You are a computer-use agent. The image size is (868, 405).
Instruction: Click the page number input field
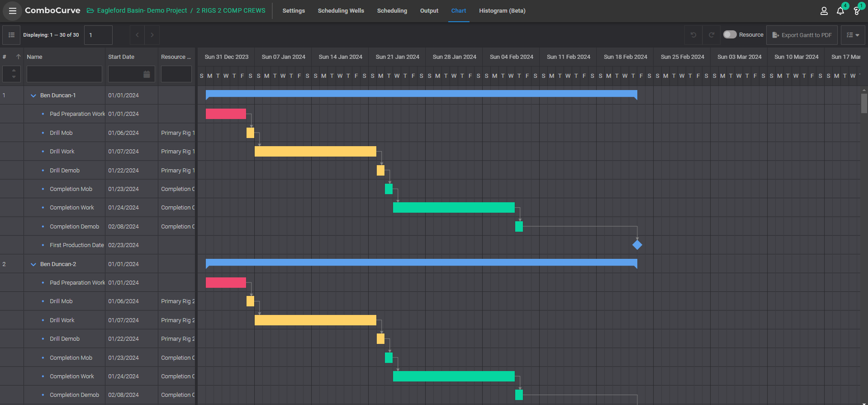[x=99, y=35]
